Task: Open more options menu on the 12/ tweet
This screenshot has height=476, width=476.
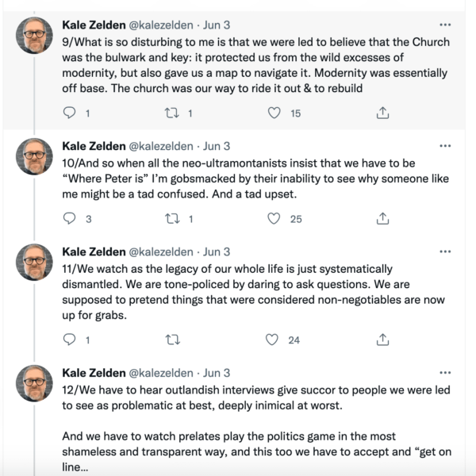Action: click(445, 373)
